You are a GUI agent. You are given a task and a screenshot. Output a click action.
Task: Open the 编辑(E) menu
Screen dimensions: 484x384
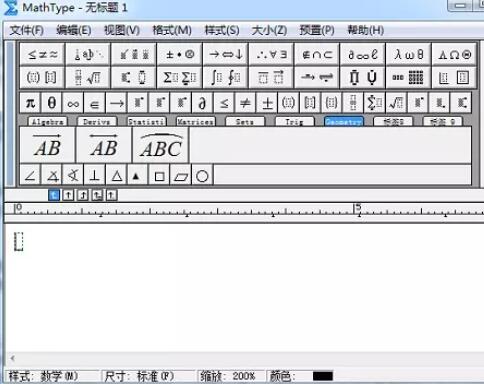pos(74,30)
